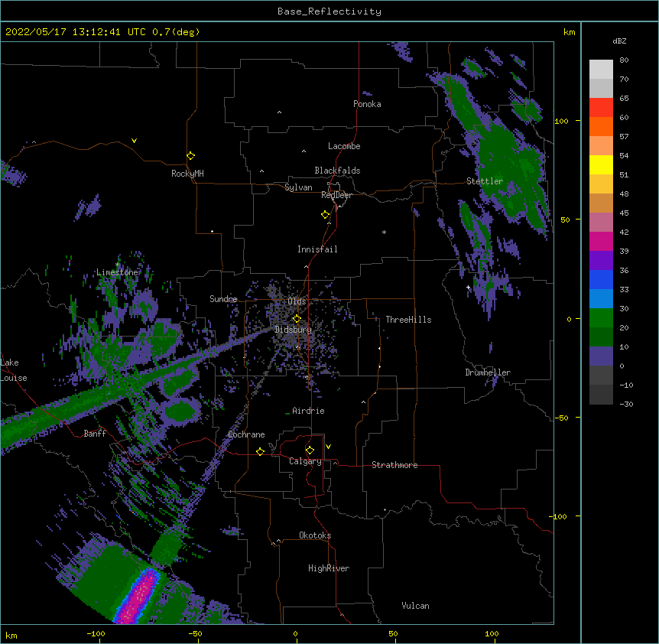Select the slate purple 0-10 dBZ legend swatch
This screenshot has height=644, width=659.
(x=601, y=356)
